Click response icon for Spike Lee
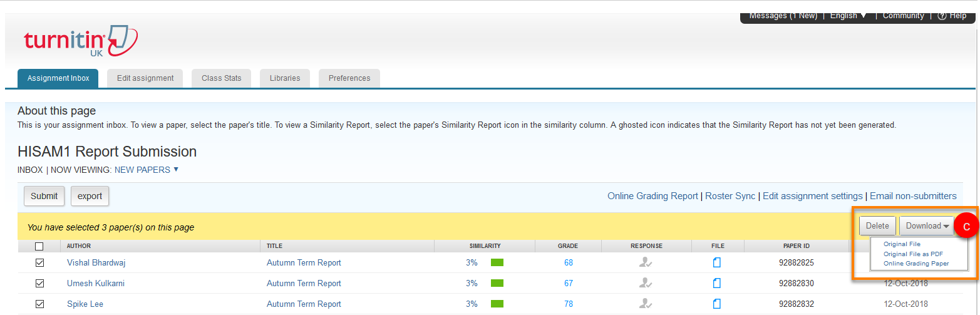The width and height of the screenshot is (980, 315). click(646, 304)
